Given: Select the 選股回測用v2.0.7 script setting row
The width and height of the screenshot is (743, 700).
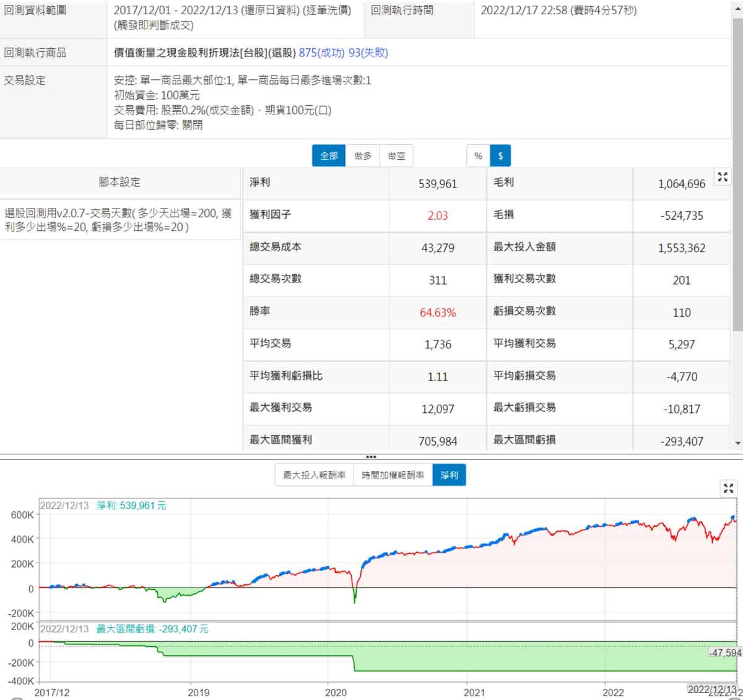Looking at the screenshot, I should click(119, 220).
